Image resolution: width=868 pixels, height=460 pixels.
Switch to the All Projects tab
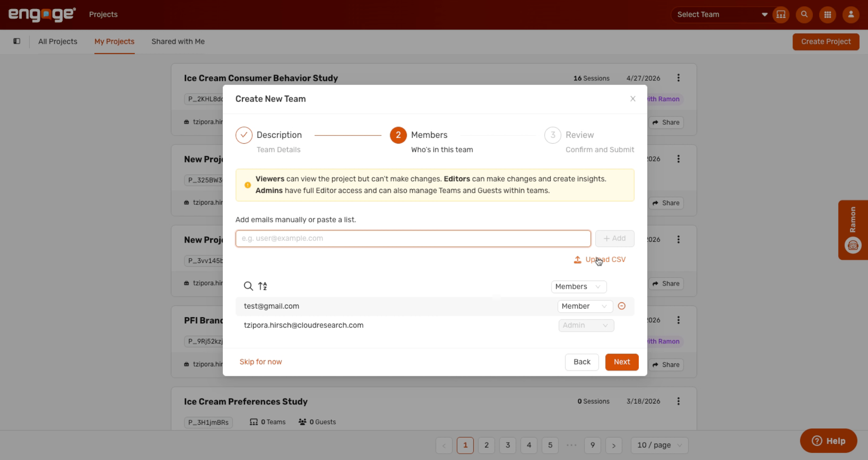click(58, 42)
